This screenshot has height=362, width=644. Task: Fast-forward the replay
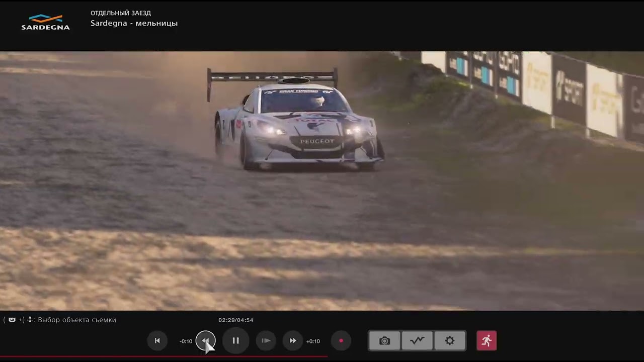click(x=293, y=340)
